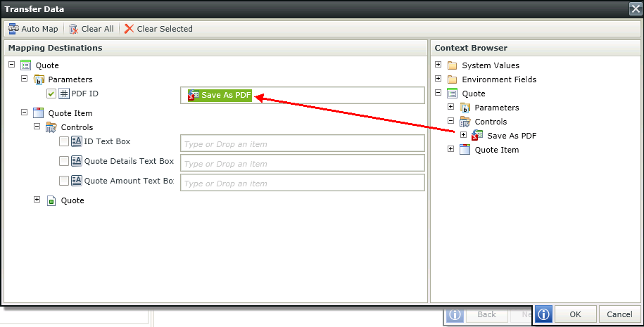Screen dimensions: 644x327
Task: Click the red X Clear Selected icon
Action: pos(129,29)
